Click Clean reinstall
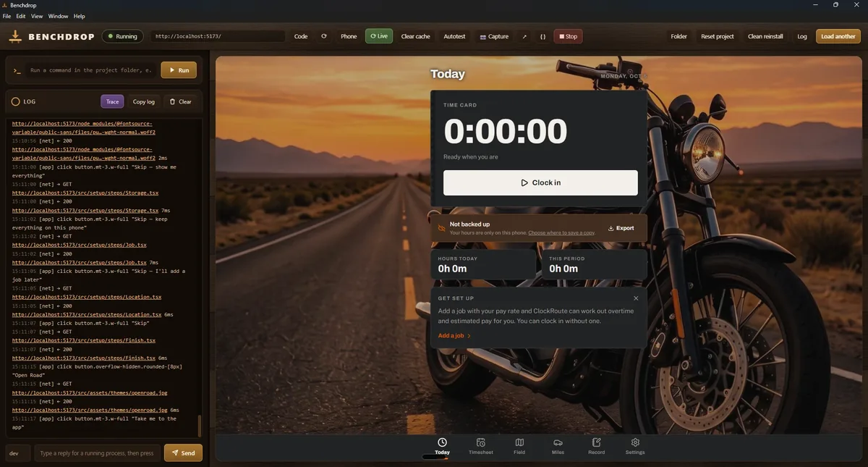The height and width of the screenshot is (467, 868). pyautogui.click(x=765, y=36)
